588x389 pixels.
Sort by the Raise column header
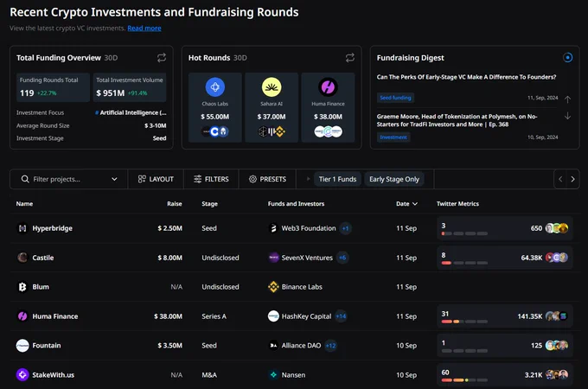coord(175,204)
